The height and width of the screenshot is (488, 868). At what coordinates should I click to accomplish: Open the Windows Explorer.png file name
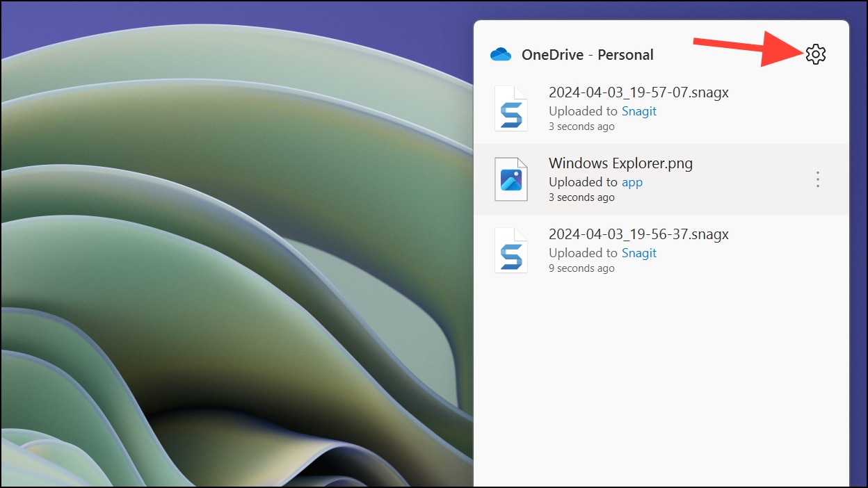coord(620,163)
